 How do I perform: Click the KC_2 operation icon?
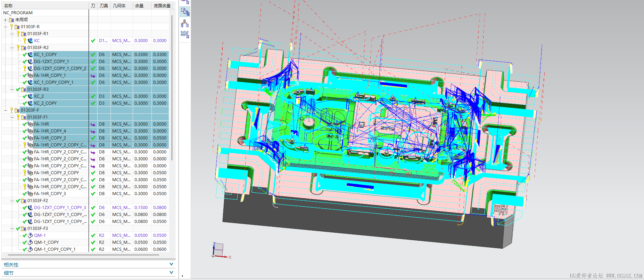click(30, 96)
